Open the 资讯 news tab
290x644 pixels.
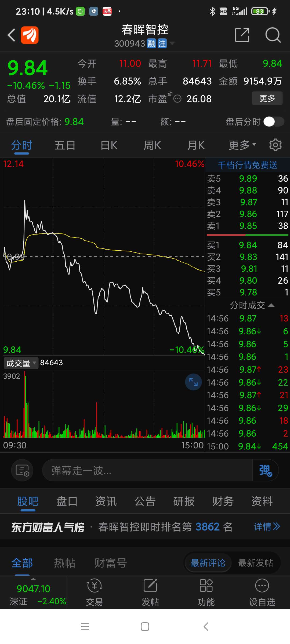106,501
